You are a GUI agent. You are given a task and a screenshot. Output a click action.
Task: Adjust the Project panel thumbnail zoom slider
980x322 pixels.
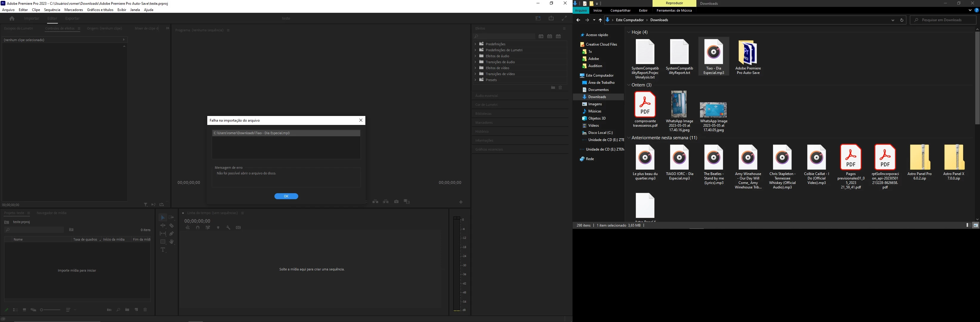42,310
